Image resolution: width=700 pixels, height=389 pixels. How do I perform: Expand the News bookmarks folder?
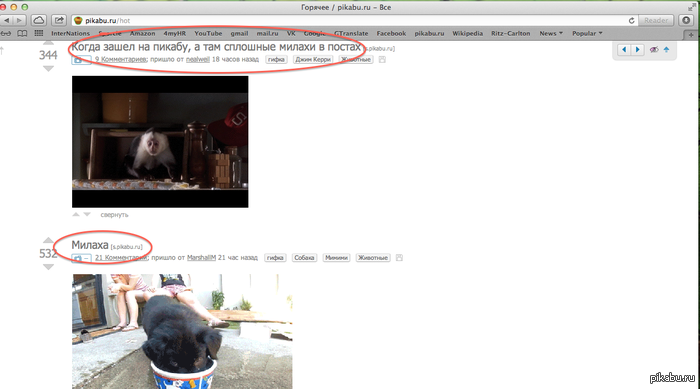click(551, 33)
